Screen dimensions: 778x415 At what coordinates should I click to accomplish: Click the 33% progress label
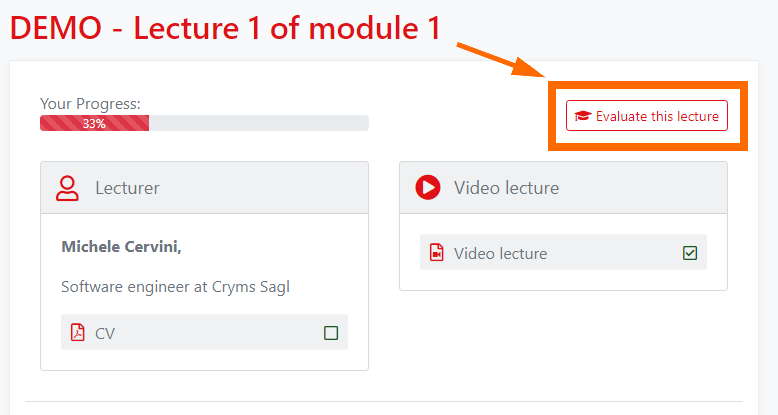click(94, 123)
